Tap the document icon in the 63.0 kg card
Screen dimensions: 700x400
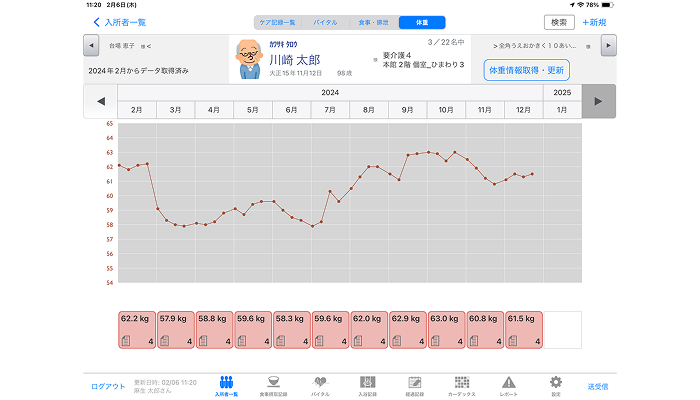435,341
